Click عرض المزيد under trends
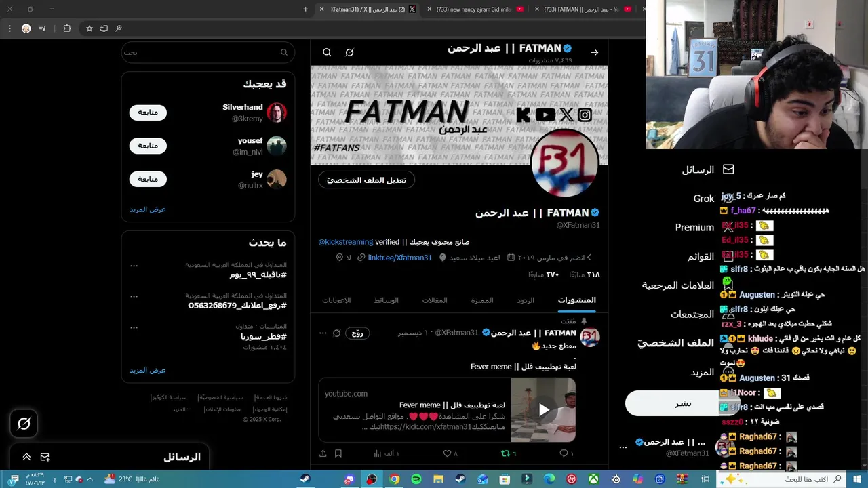Screen dimensions: 868x488 [148, 371]
